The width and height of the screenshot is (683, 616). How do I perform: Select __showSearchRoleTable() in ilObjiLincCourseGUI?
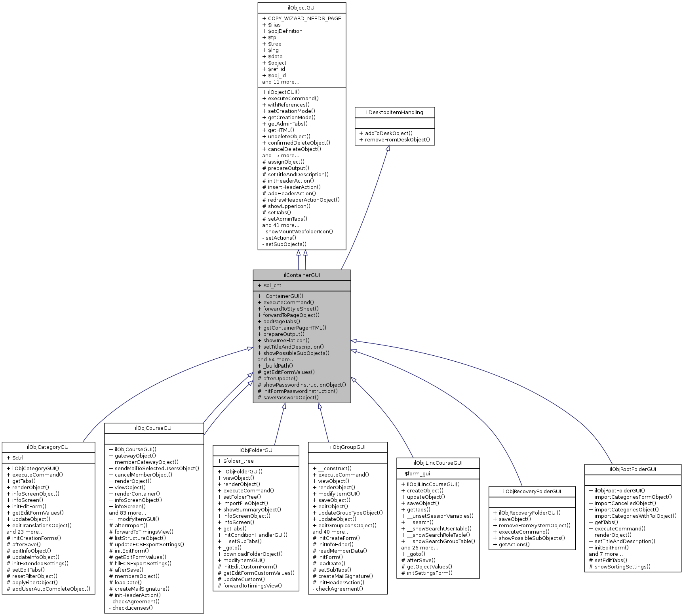pyautogui.click(x=436, y=535)
